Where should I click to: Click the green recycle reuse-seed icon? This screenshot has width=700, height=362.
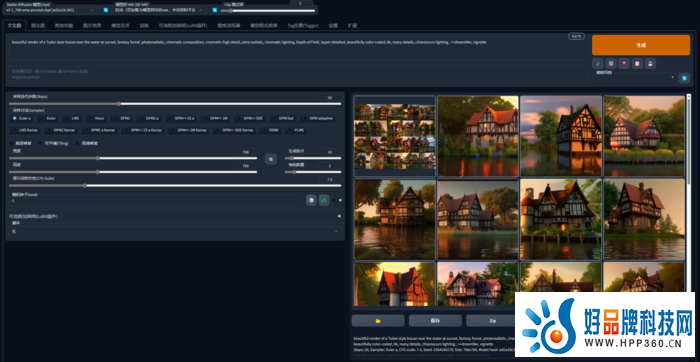324,200
